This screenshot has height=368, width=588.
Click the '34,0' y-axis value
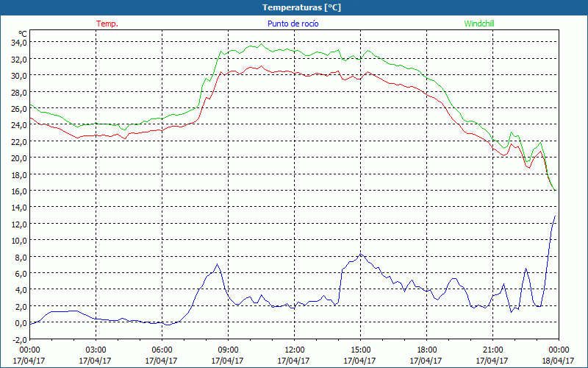pos(19,43)
